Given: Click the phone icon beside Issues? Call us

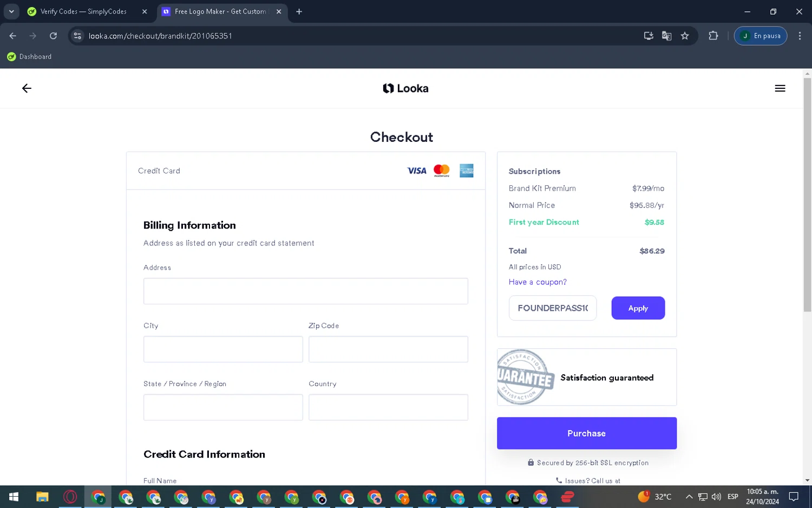Looking at the screenshot, I should [x=559, y=480].
